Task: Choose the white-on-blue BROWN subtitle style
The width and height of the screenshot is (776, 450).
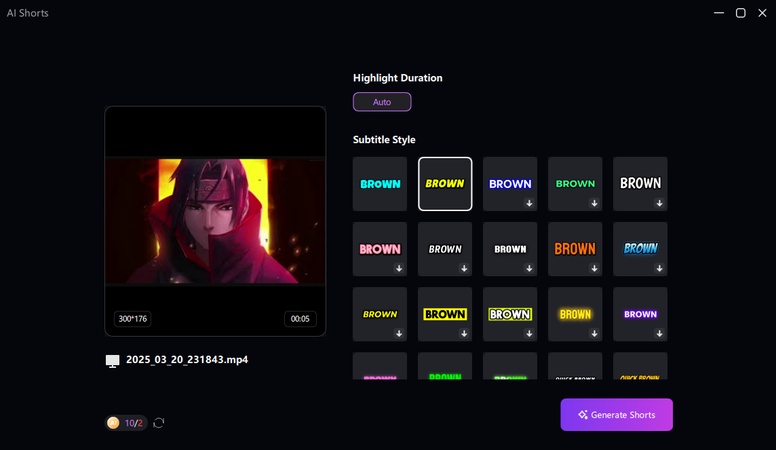Action: pyautogui.click(x=510, y=184)
